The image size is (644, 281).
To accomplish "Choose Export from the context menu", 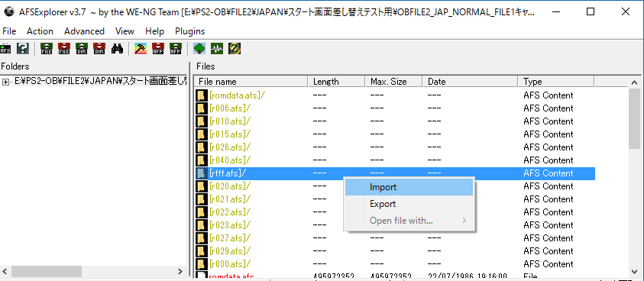I will coord(409,204).
